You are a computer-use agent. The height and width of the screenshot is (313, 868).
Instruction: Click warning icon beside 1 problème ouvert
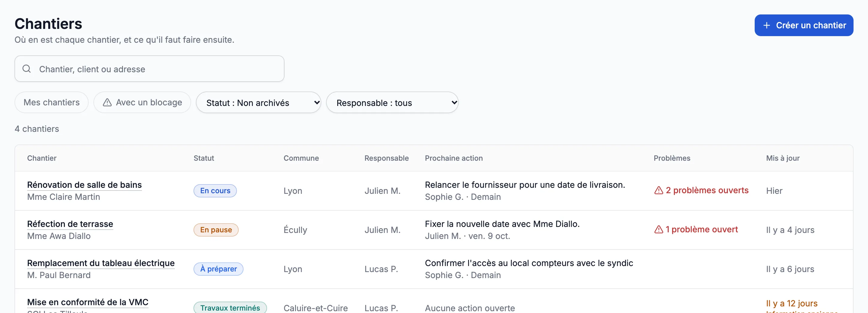pyautogui.click(x=659, y=230)
